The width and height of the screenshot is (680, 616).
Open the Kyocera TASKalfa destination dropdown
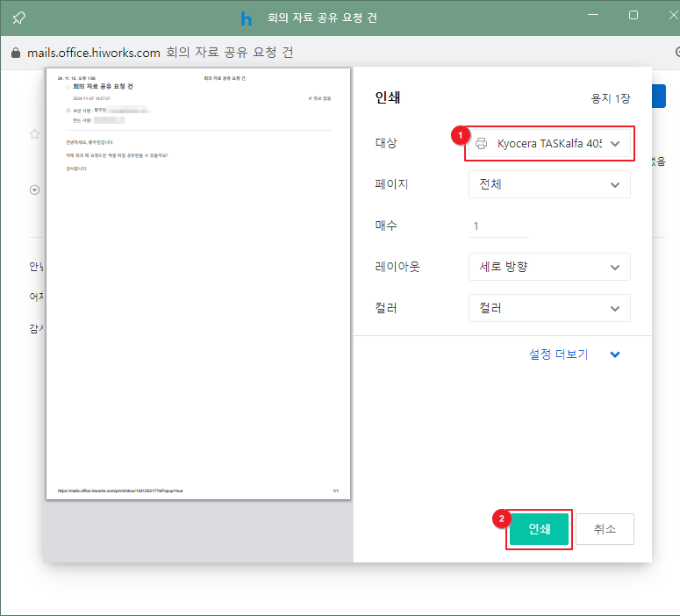(x=549, y=143)
